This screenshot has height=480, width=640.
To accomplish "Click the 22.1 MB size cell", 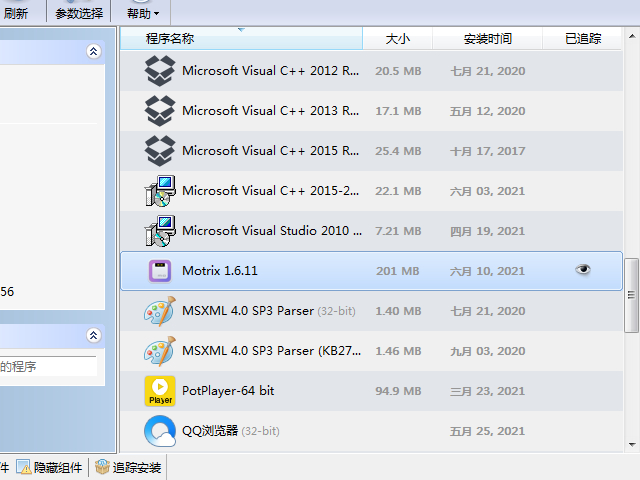I will [x=398, y=191].
